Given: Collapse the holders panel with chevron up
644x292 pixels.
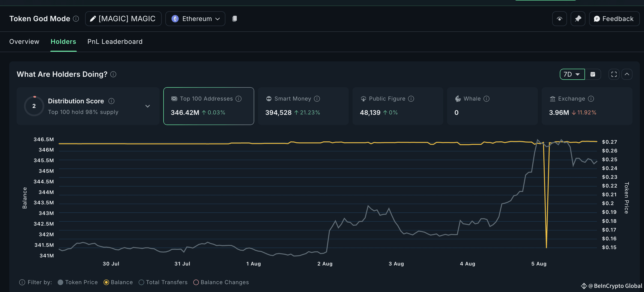Looking at the screenshot, I should click(x=627, y=74).
